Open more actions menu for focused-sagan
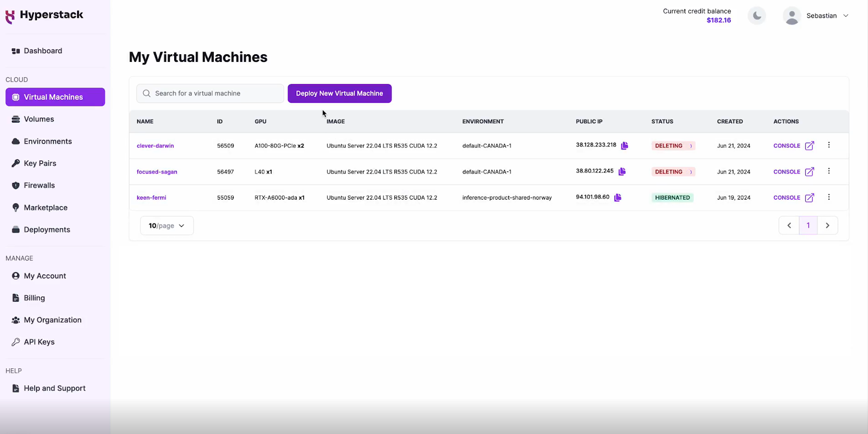Viewport: 868px width, 434px height. [828, 171]
